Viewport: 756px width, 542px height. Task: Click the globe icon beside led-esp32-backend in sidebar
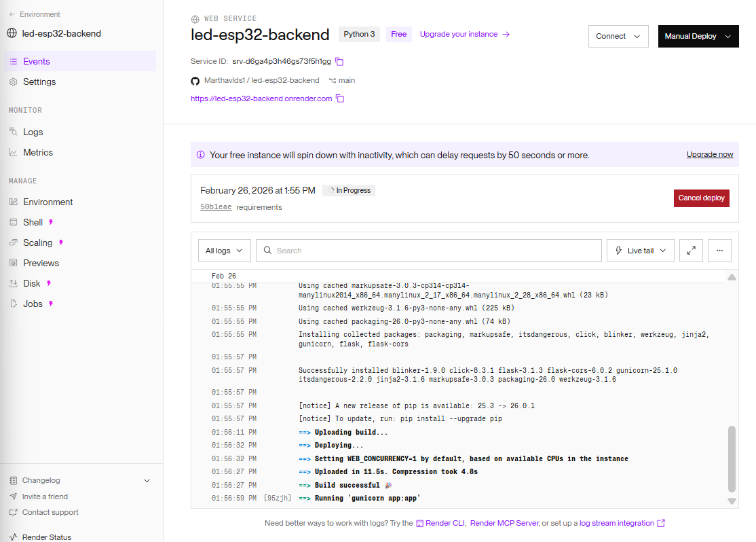12,33
